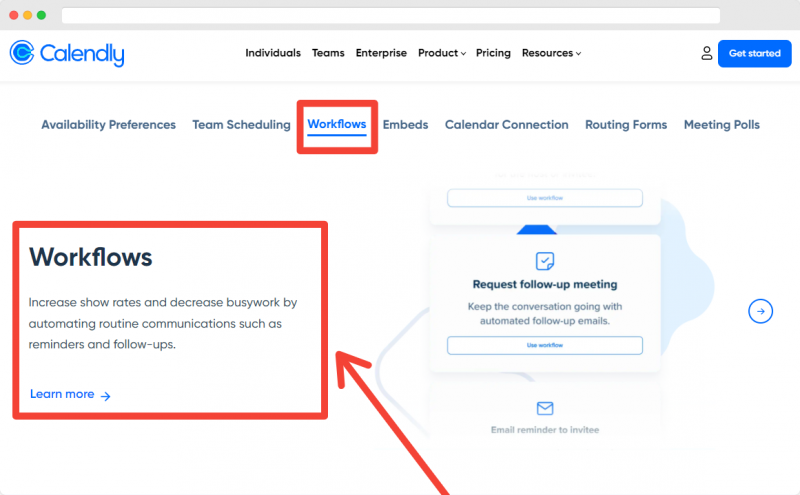Click the top faded Use workflow button
The image size is (800, 495).
(544, 198)
